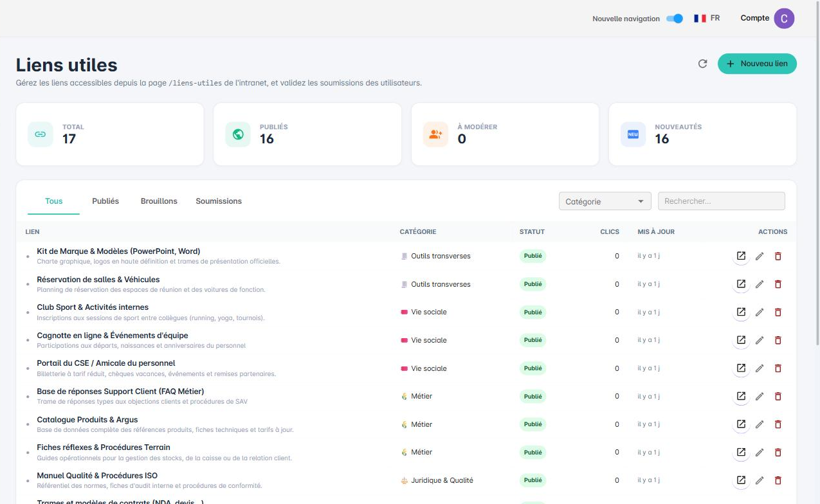Focus the Rechercher search field
This screenshot has width=820, height=504.
click(722, 201)
